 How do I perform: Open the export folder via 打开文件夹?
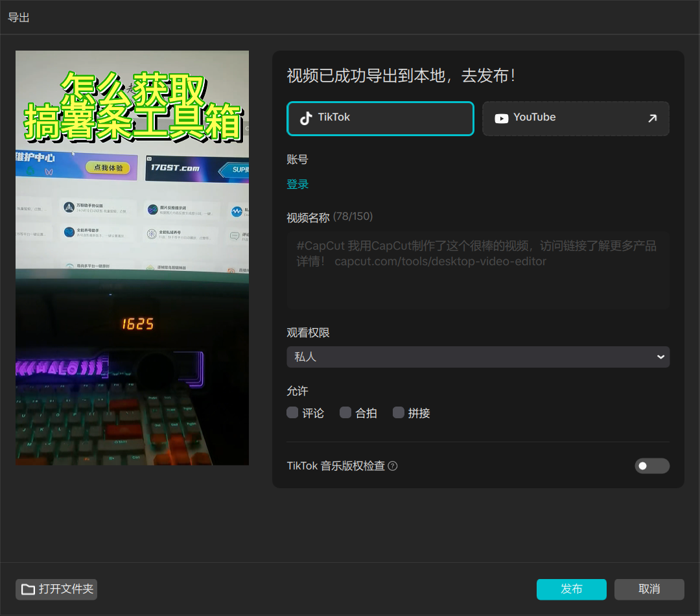point(56,589)
